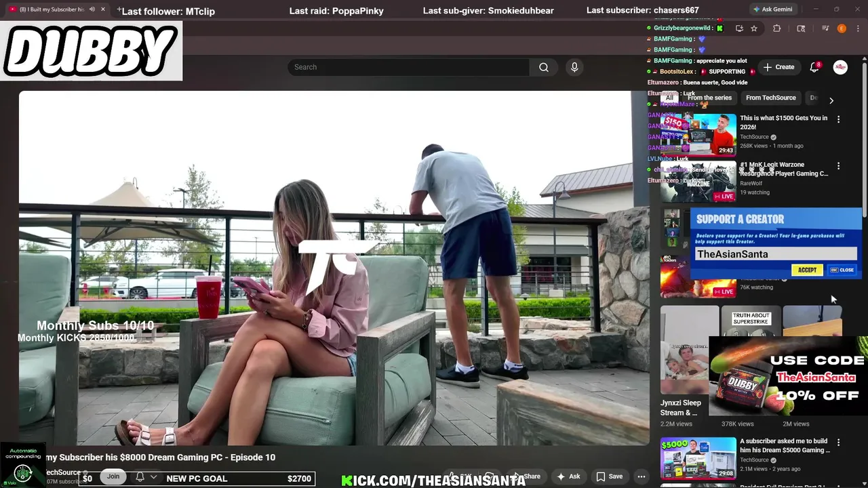Open the TRUTH ABOUT SUPERSTRIKE short
868x488 pixels.
tap(751, 321)
